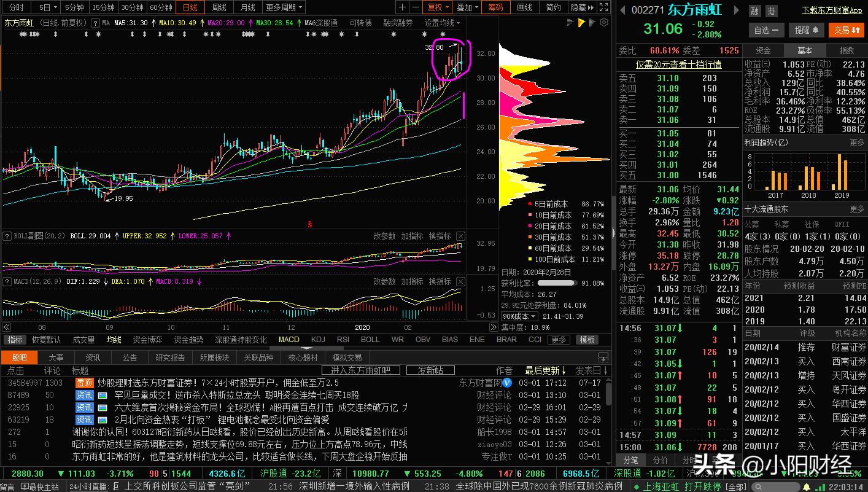Open the 复权 price adjustment dropdown
The height and width of the screenshot is (492, 868).
click(x=438, y=7)
